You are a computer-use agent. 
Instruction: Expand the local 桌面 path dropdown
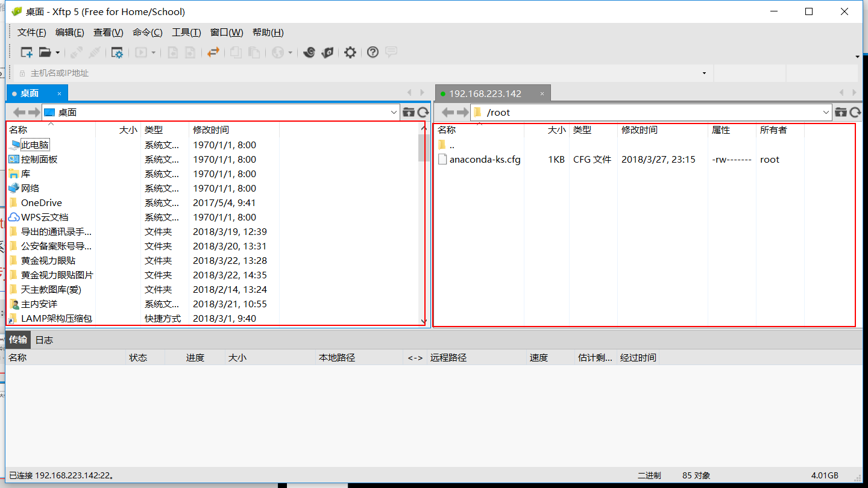(x=394, y=112)
